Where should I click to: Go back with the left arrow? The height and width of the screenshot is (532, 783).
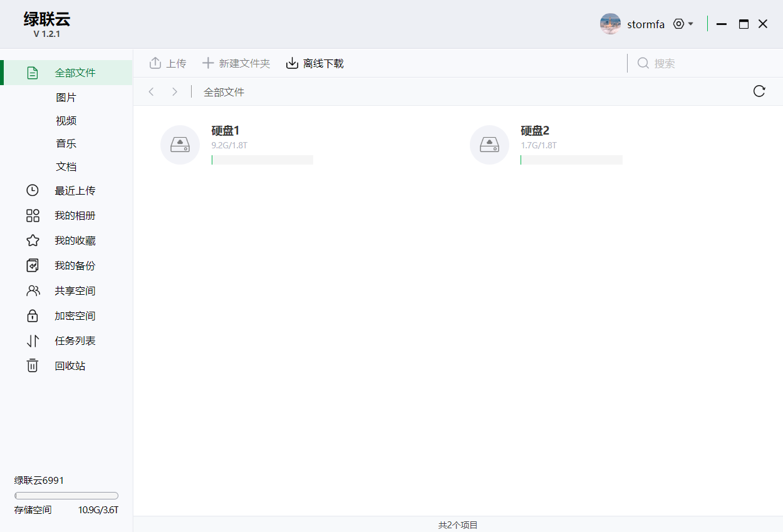[151, 92]
